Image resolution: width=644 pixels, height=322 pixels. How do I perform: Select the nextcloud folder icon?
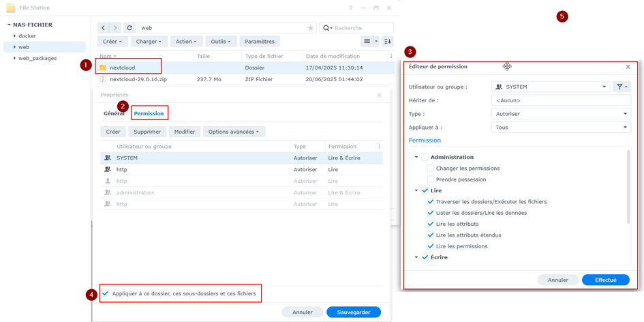103,68
